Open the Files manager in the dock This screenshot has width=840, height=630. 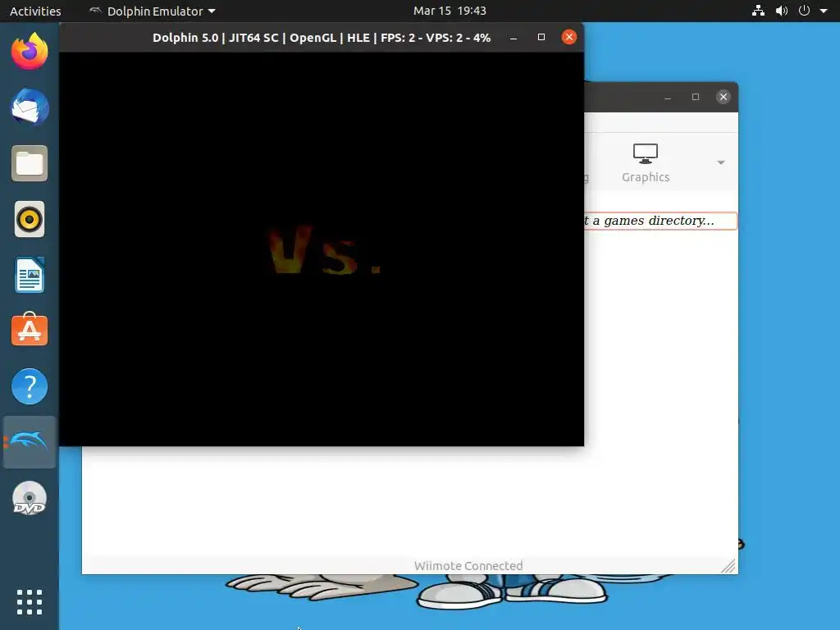30,163
